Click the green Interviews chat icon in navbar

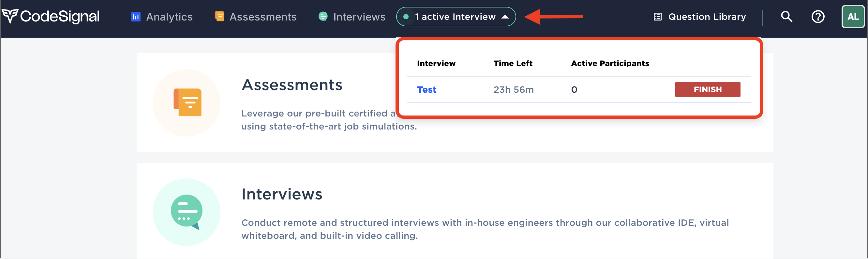click(x=323, y=17)
